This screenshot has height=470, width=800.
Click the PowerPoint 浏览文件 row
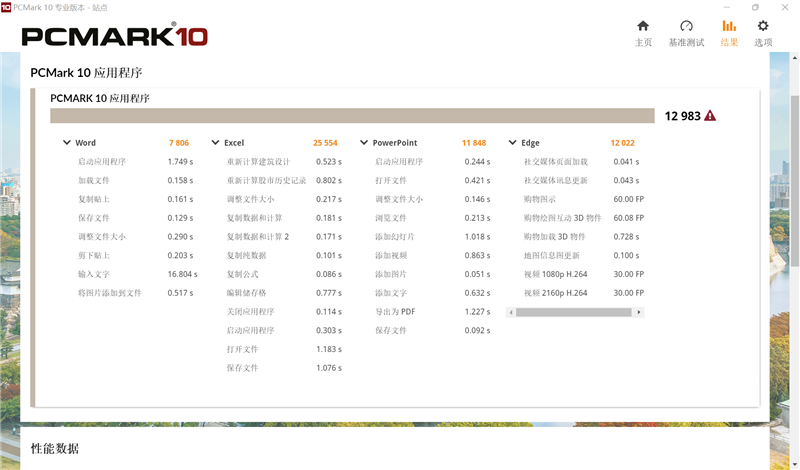(x=433, y=218)
